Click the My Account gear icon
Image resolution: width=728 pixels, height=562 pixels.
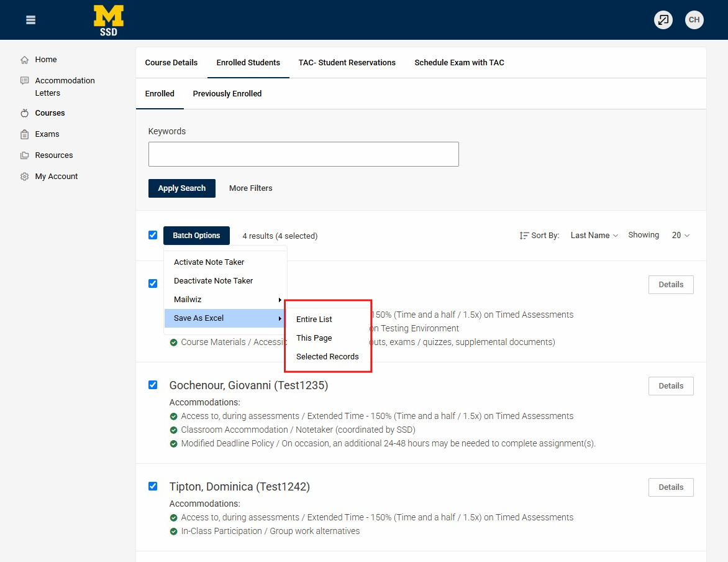tap(25, 177)
